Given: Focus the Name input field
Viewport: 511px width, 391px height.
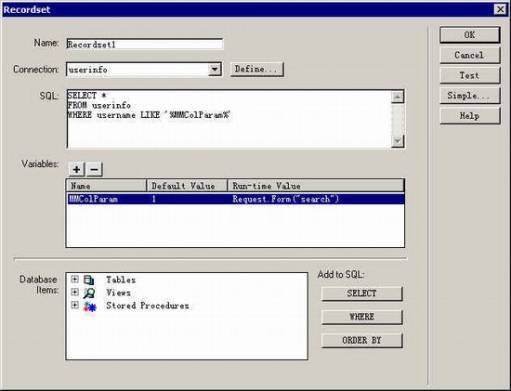Looking at the screenshot, I should (x=145, y=44).
